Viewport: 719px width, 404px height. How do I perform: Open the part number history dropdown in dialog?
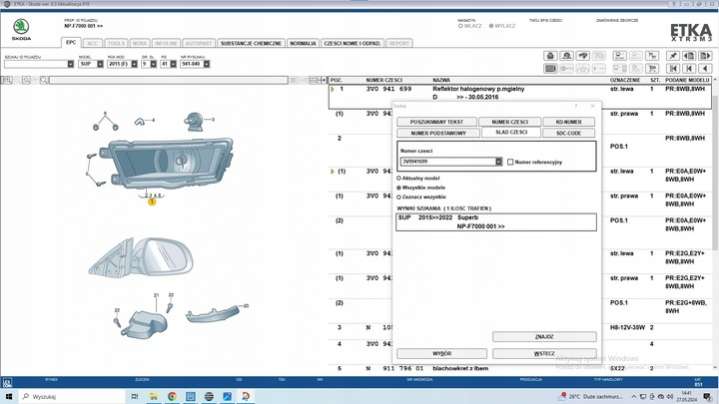pos(498,161)
